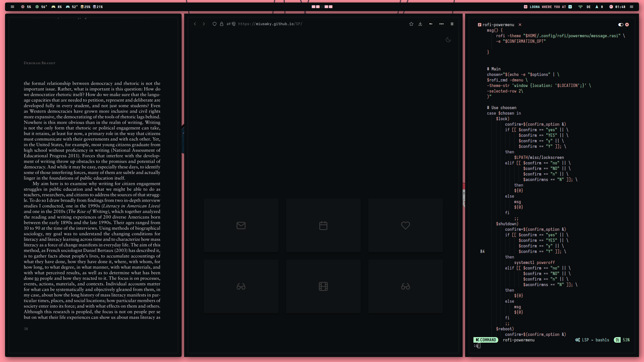This screenshot has width=644, height=362.
Task: Click the browser forward arrow
Action: 204,24
